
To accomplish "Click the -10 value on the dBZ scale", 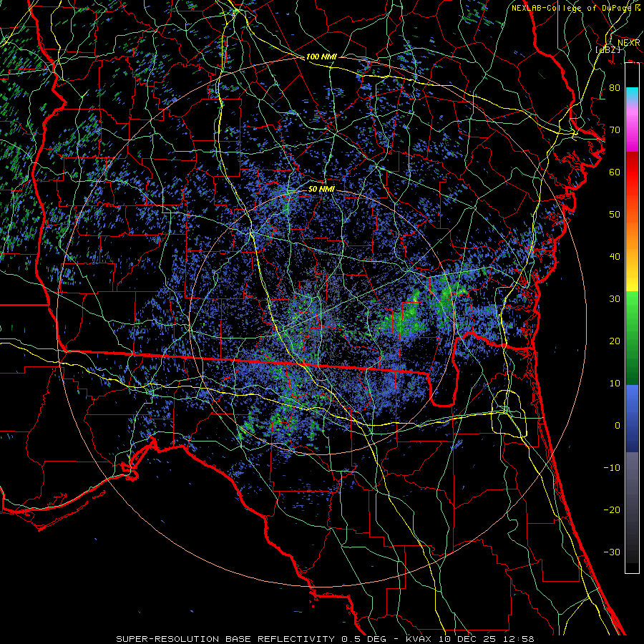I will (612, 468).
